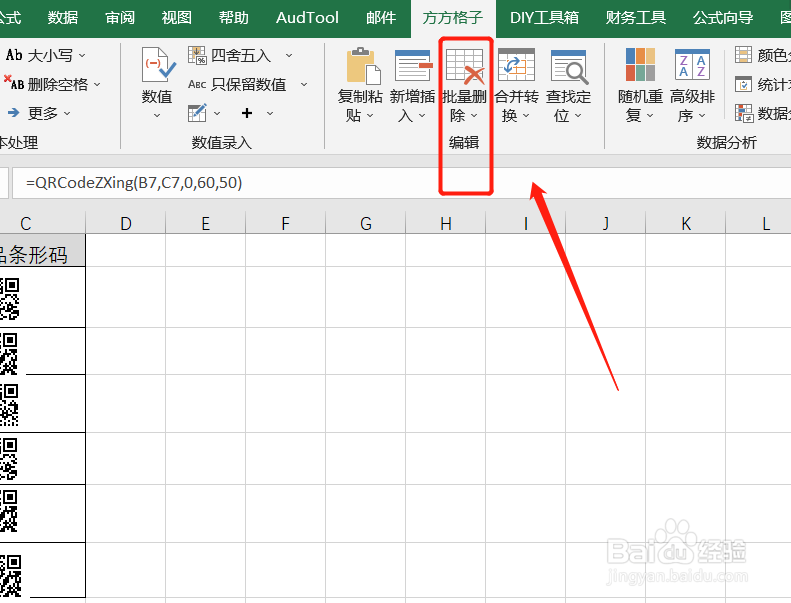Screen dimensions: 791x603
Task: Open the 只保留数值 dropdown arrow
Action: pyautogui.click(x=304, y=84)
